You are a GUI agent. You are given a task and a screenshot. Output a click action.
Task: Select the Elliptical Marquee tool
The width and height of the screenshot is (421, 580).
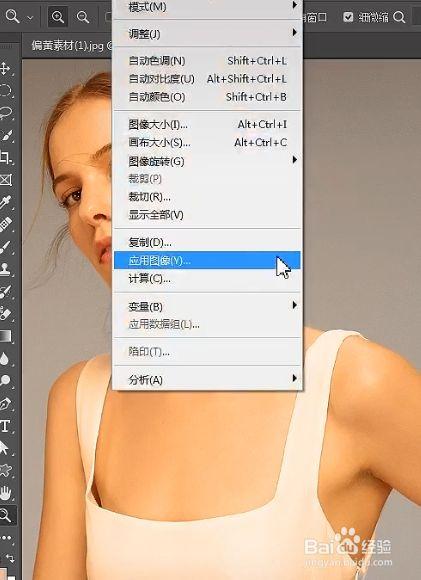tap(6, 91)
